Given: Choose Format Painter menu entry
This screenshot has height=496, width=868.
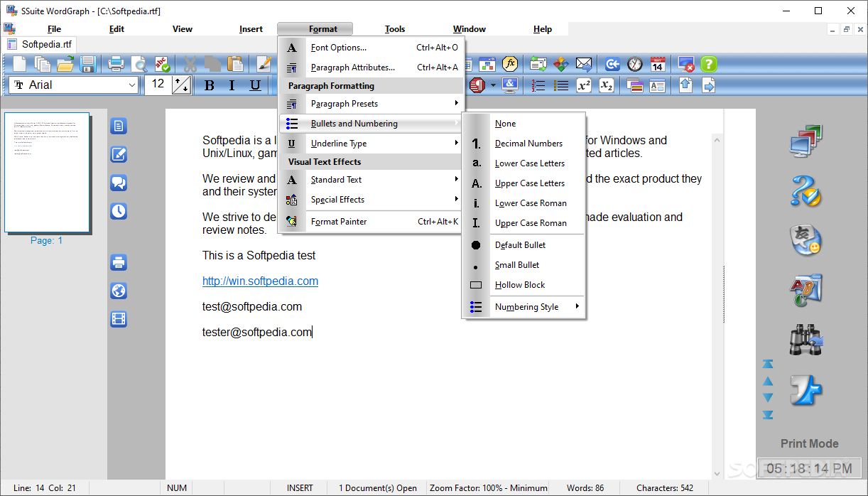Looking at the screenshot, I should 371,222.
